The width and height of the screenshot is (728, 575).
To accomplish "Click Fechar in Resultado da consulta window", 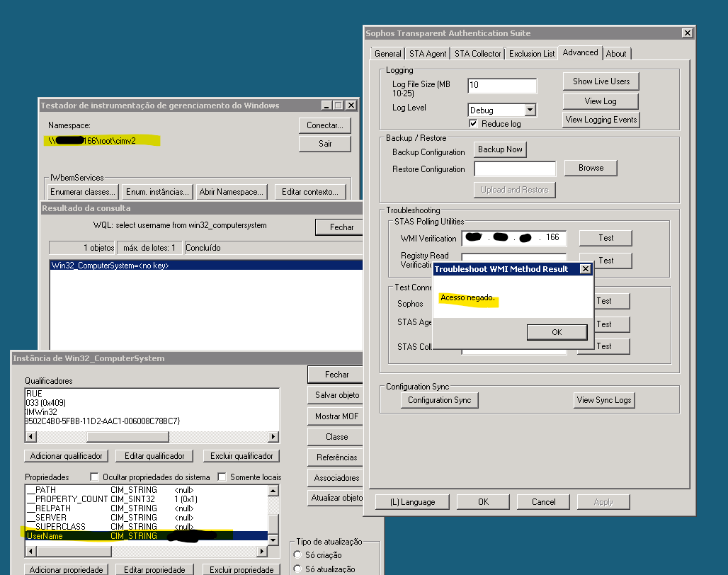I will 340,227.
